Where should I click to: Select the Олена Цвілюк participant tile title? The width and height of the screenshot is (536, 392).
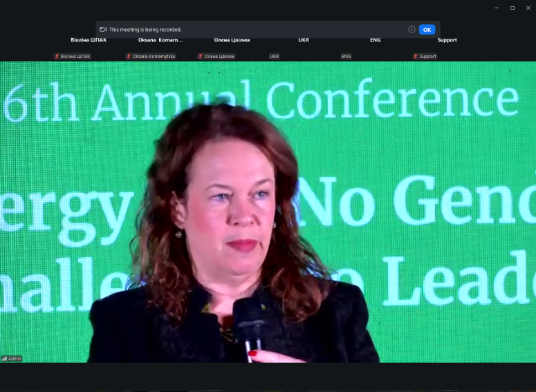[x=232, y=40]
